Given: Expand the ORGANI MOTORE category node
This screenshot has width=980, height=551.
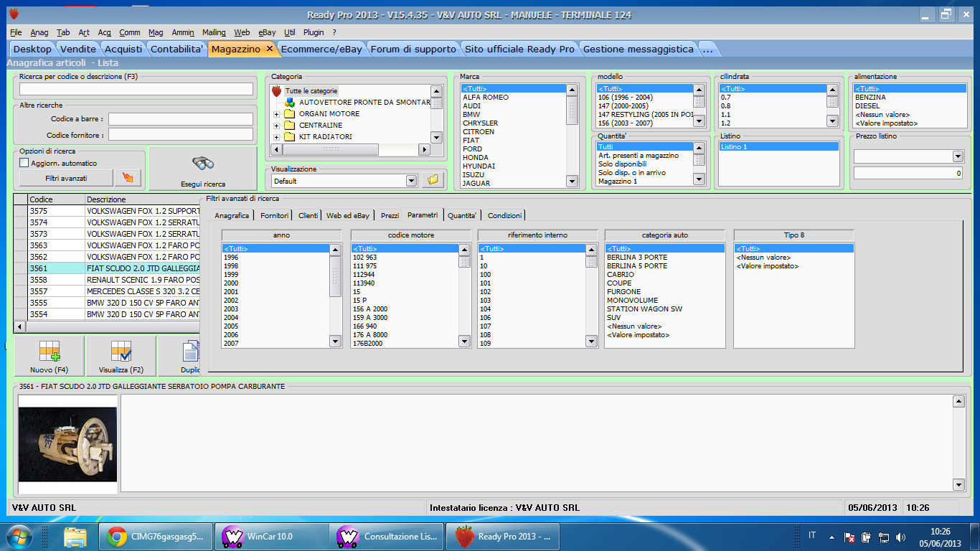Looking at the screenshot, I should click(276, 114).
